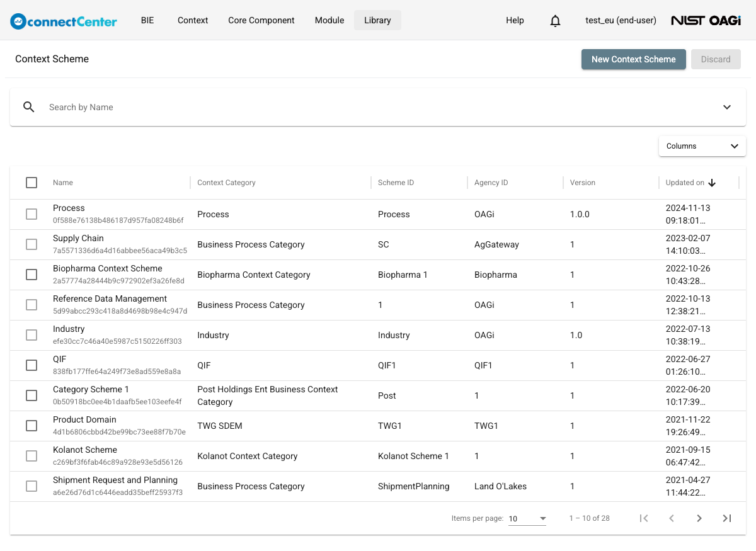Check the Process row checkbox
Viewport: 756px width, 551px height.
(31, 214)
